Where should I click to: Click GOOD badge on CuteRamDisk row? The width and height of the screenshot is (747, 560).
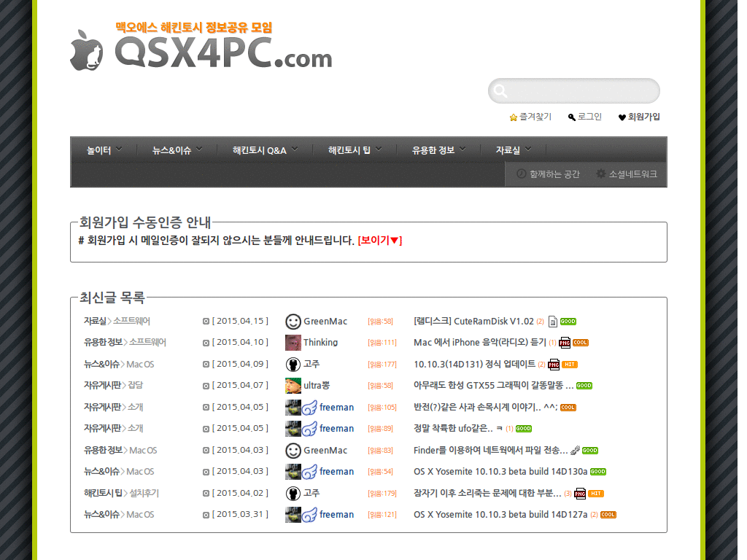[x=568, y=322]
